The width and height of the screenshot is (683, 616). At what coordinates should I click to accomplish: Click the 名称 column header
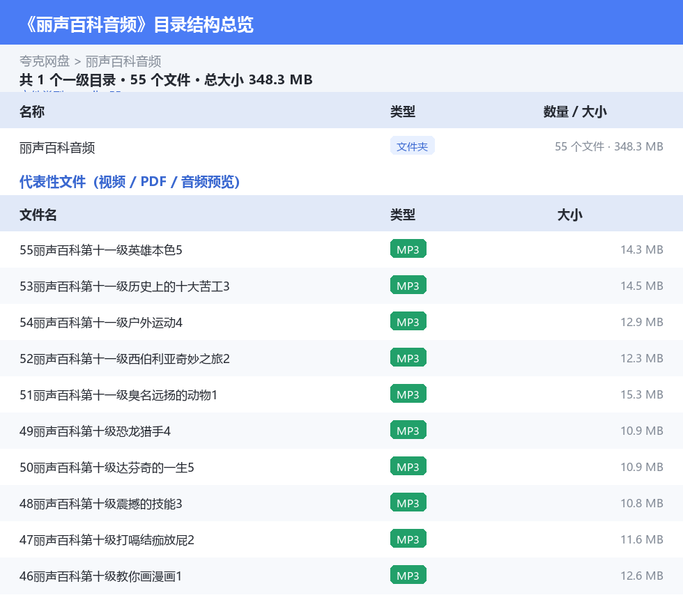(32, 111)
